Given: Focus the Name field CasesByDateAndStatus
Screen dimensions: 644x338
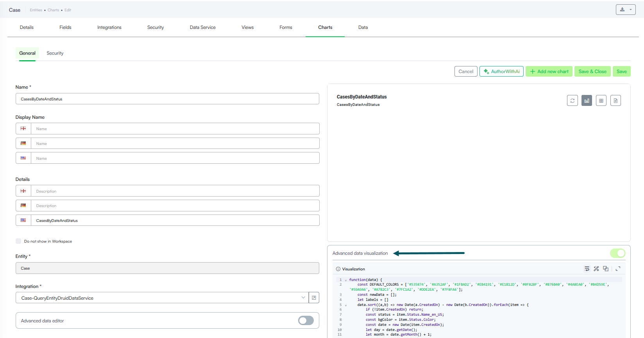Looking at the screenshot, I should click(x=167, y=99).
